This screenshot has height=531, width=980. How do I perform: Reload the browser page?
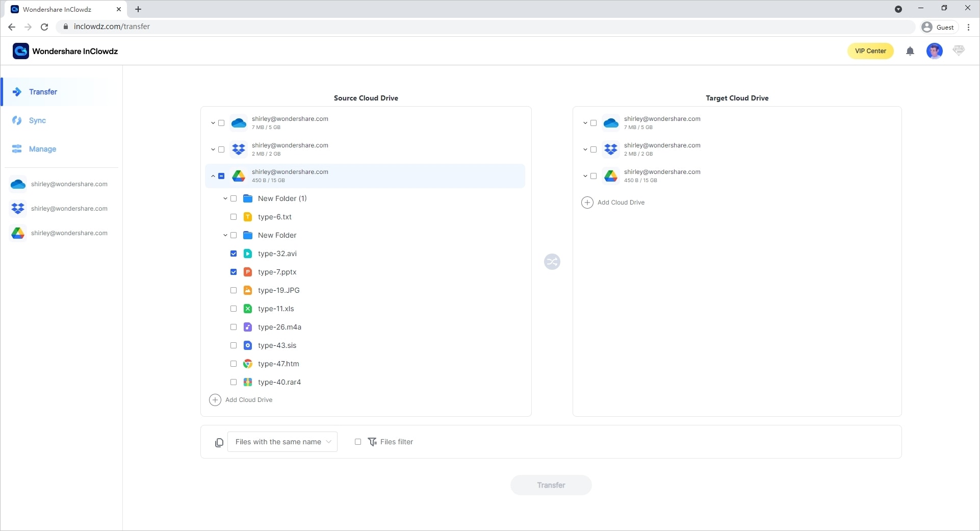pyautogui.click(x=44, y=27)
